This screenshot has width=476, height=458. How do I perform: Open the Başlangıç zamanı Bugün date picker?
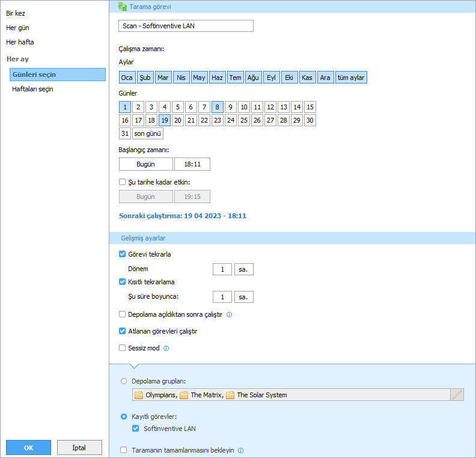[x=145, y=164]
